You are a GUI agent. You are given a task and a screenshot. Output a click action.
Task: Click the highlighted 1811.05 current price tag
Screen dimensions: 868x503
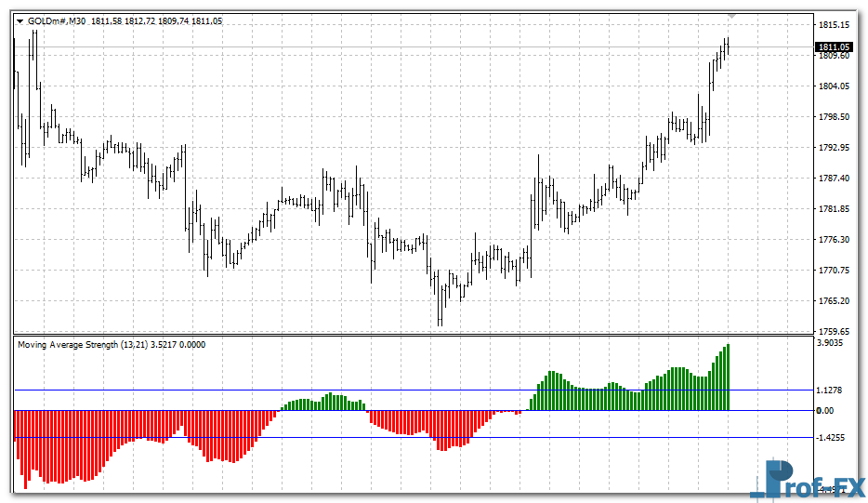pos(834,46)
